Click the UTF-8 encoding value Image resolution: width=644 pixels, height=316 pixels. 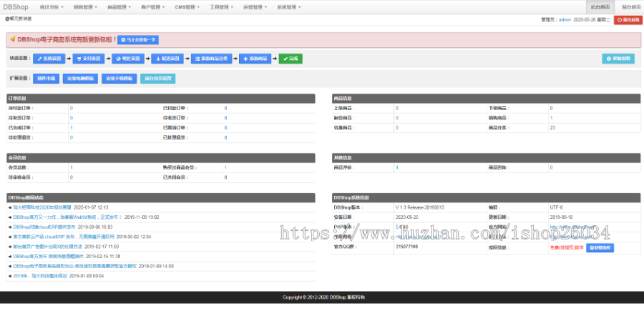[x=556, y=207]
